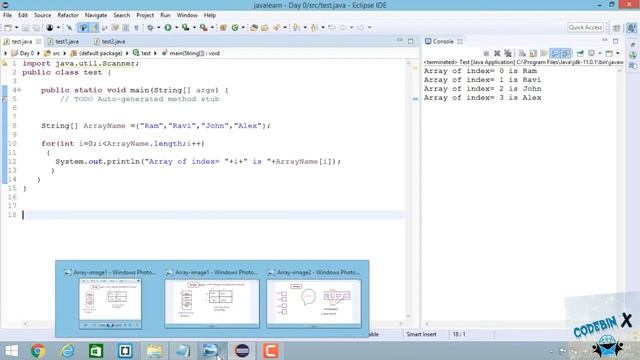640x360 pixels.
Task: Click Smart Insert in the status bar
Action: click(x=421, y=334)
